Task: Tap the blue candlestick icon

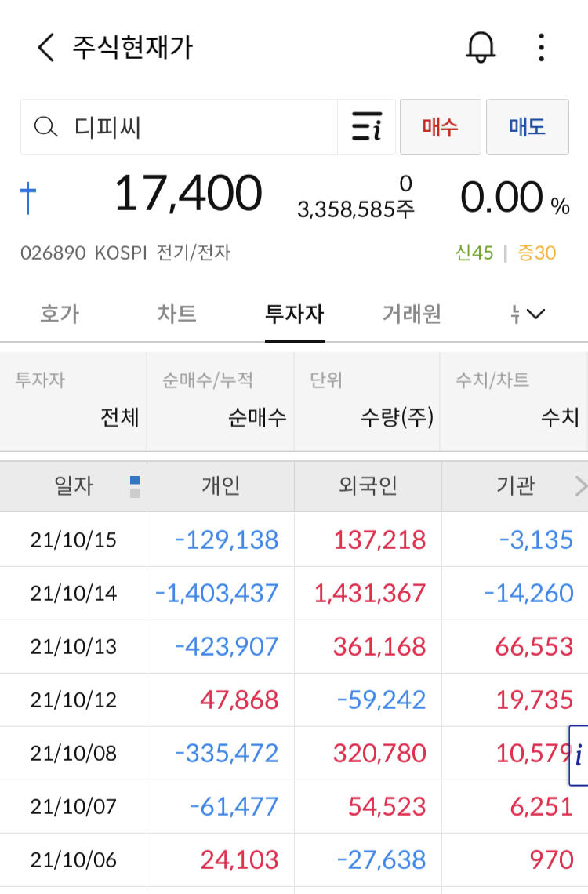Action: point(28,198)
